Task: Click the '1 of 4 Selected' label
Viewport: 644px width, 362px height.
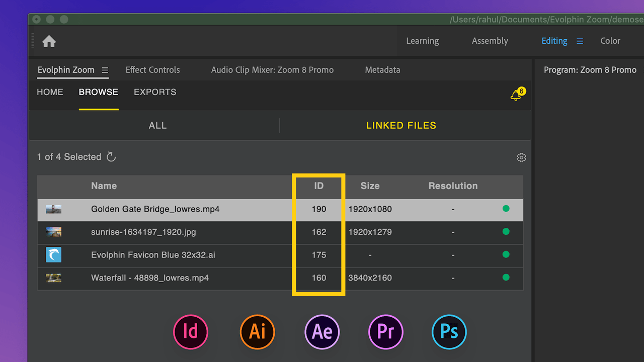Action: pos(69,157)
